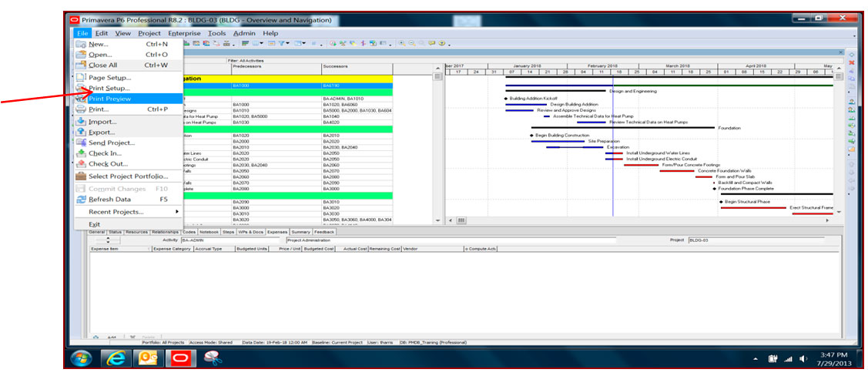Open the Columns dropdown in toolbar
868x376 pixels.
pos(261,43)
